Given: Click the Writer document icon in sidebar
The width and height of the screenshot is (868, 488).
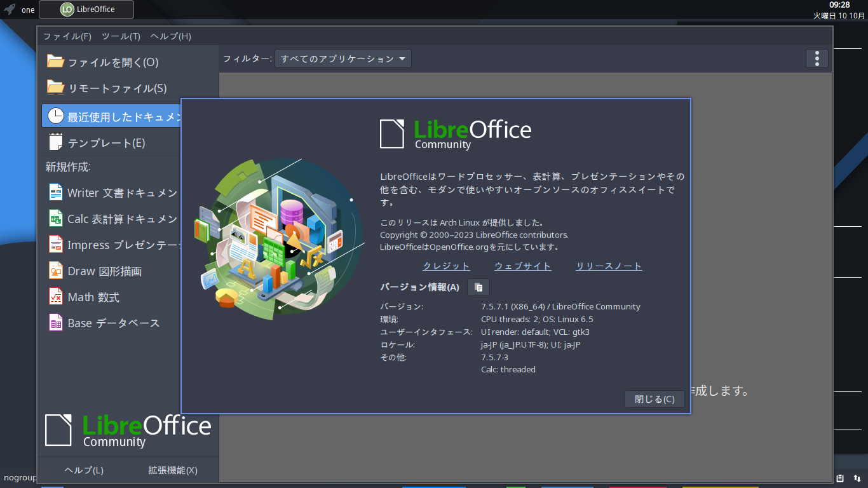Looking at the screenshot, I should 56,193.
